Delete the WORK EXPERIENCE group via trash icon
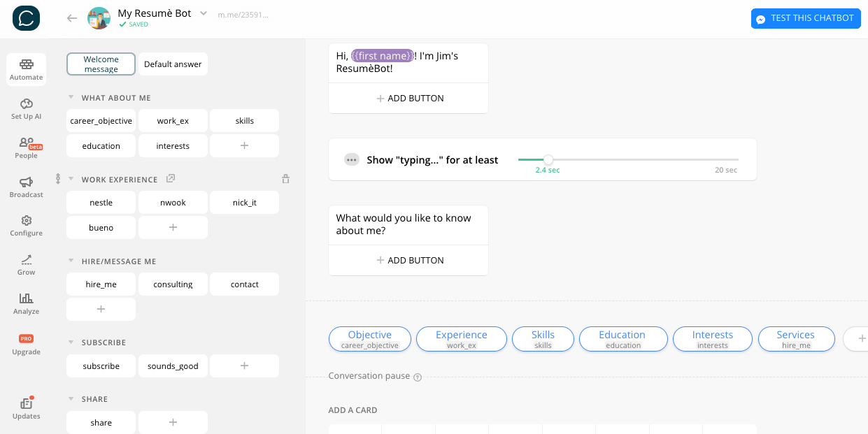This screenshot has height=434, width=868. 285,179
